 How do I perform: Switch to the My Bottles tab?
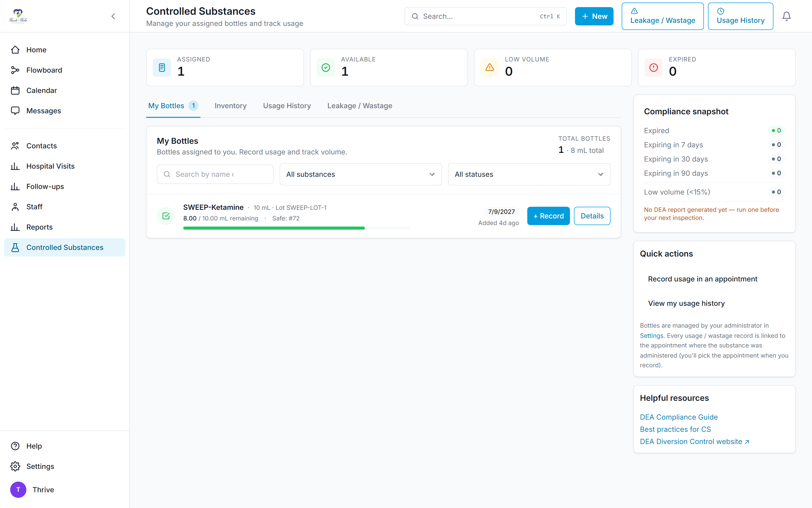point(173,105)
